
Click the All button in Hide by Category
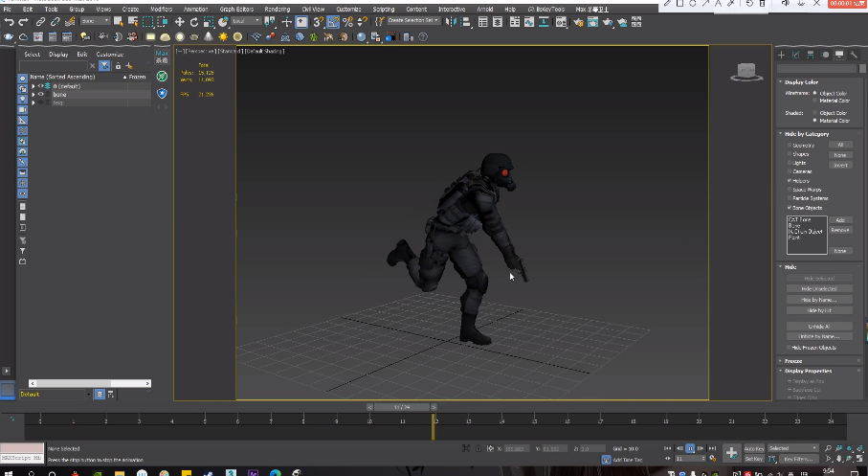[839, 146]
